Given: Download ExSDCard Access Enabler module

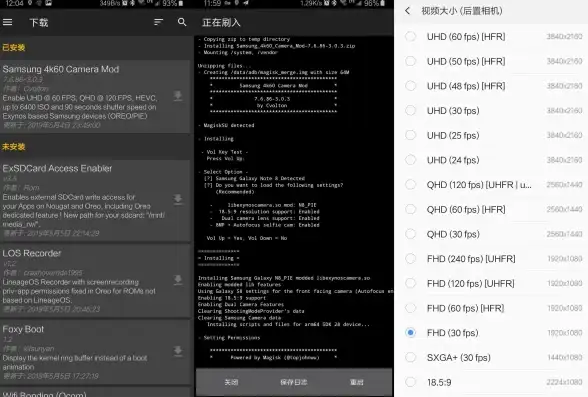Looking at the screenshot, I should coord(178,199).
